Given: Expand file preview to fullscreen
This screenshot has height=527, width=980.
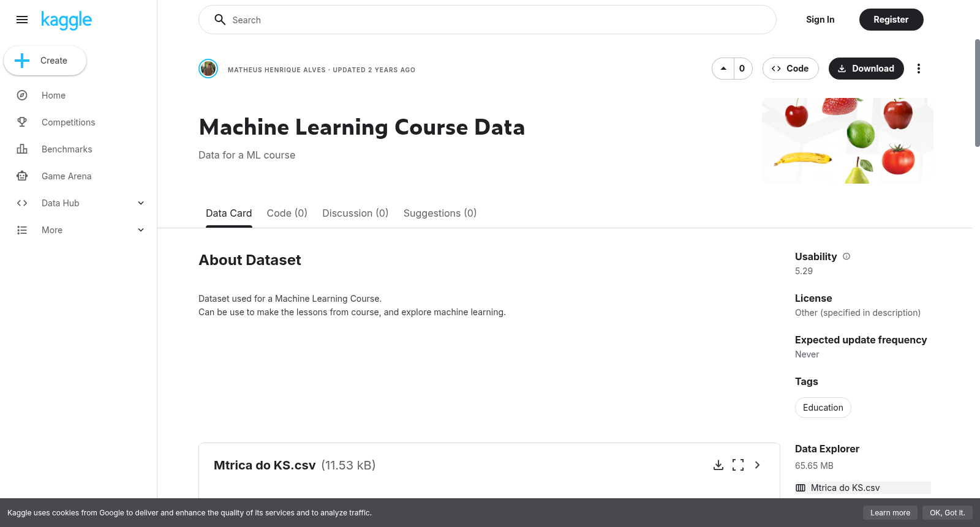Looking at the screenshot, I should point(738,465).
